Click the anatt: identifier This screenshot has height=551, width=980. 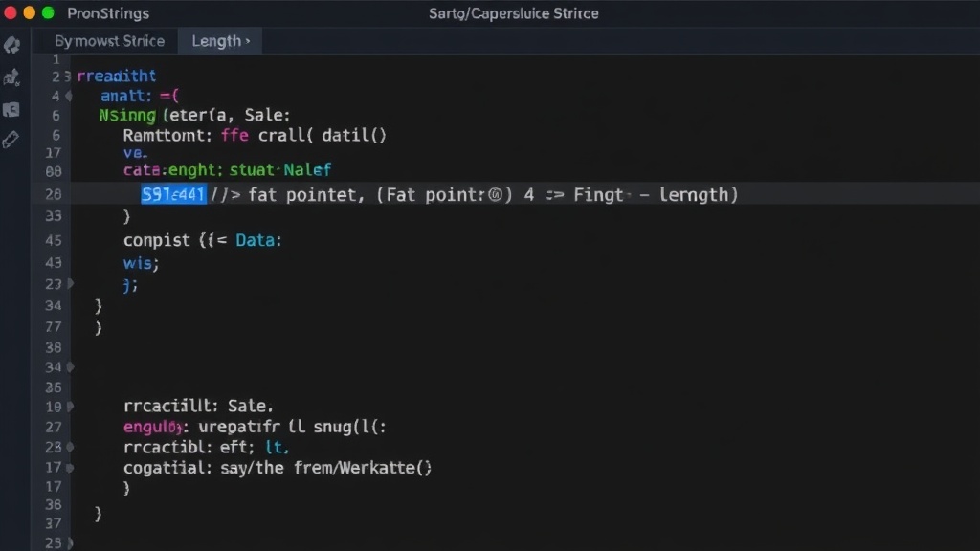pyautogui.click(x=126, y=97)
